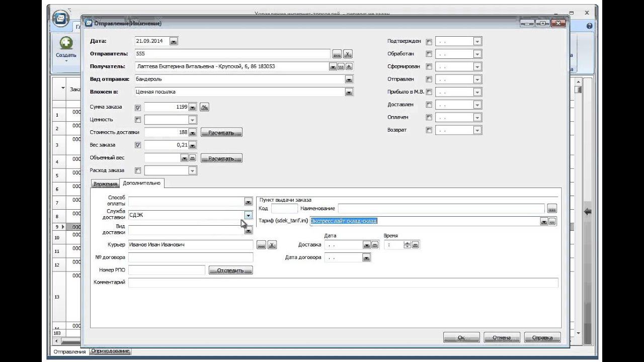Click the Отследить button
Image resolution: width=644 pixels, height=362 pixels.
click(230, 270)
